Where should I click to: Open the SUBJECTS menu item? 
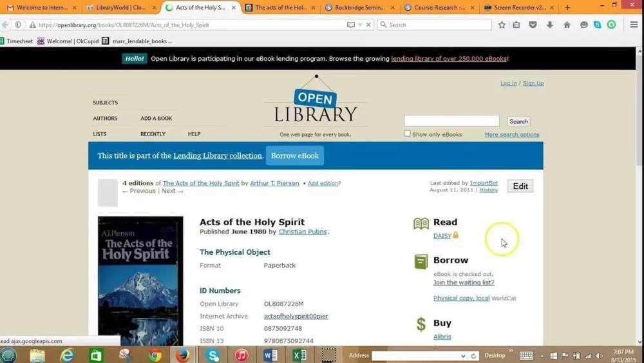point(105,103)
